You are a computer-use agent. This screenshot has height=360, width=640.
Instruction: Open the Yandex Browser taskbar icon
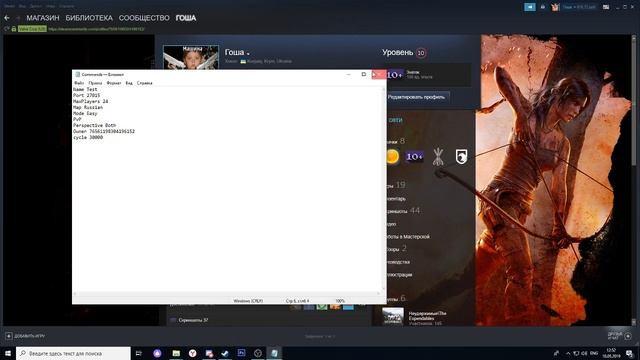click(192, 353)
